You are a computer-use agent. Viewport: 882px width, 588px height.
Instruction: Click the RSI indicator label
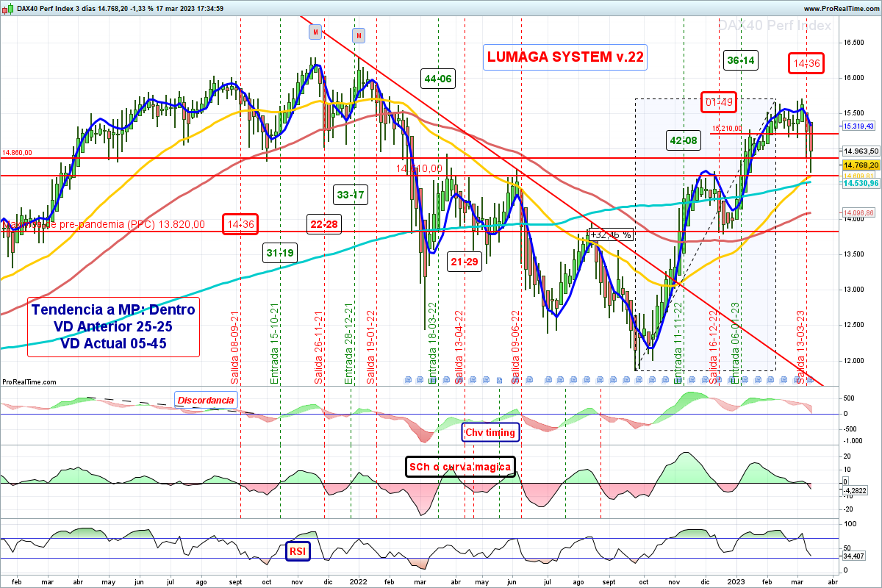tap(298, 551)
